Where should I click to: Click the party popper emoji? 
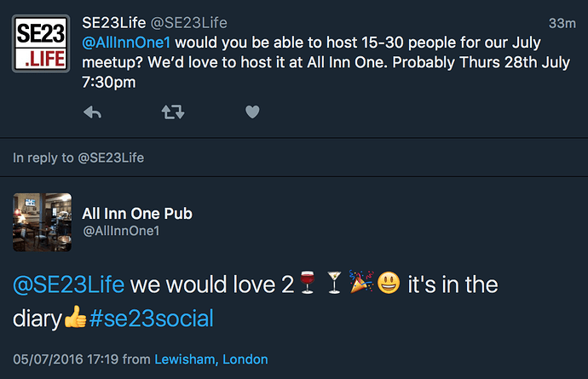click(362, 285)
